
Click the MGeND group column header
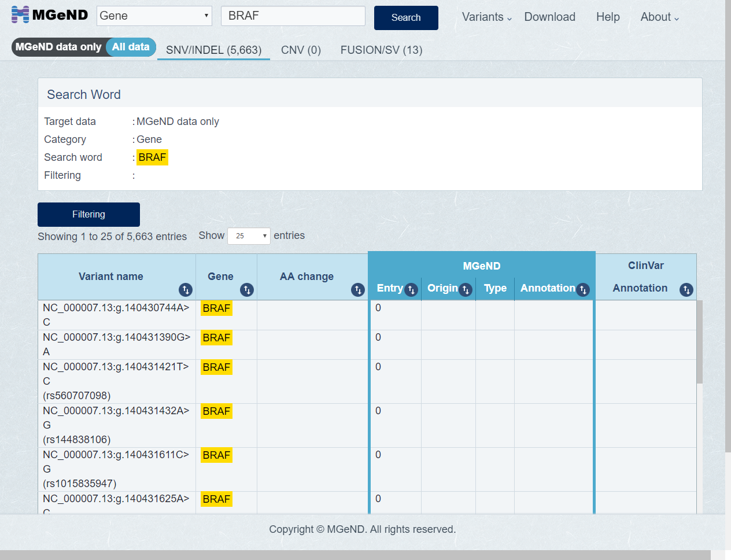click(x=482, y=266)
